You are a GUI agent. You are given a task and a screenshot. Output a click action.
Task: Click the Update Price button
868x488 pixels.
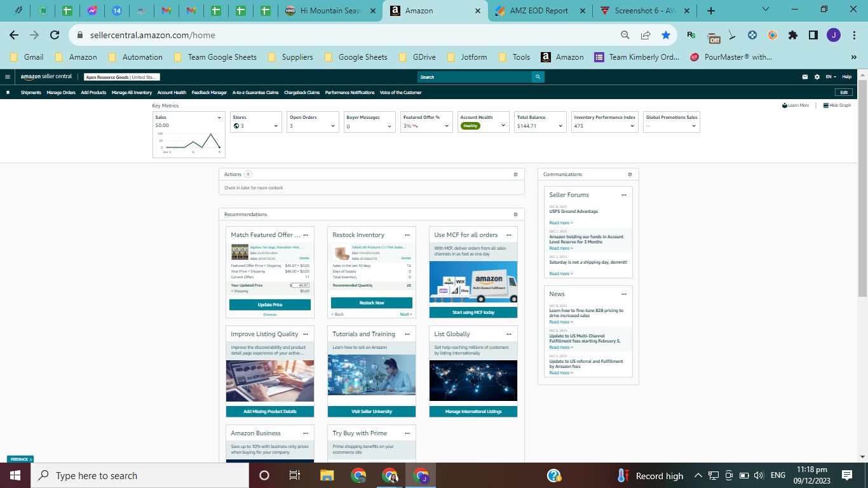click(270, 305)
